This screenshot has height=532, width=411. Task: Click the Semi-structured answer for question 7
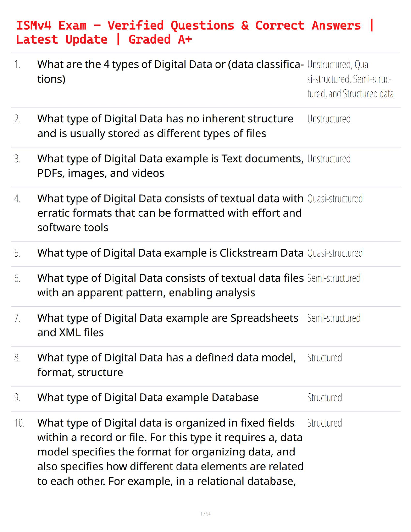(x=334, y=318)
